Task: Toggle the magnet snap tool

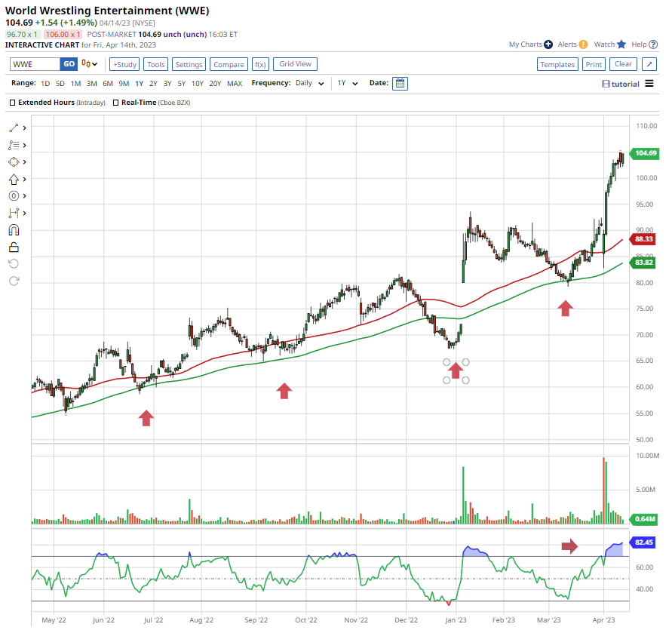Action: (x=14, y=230)
